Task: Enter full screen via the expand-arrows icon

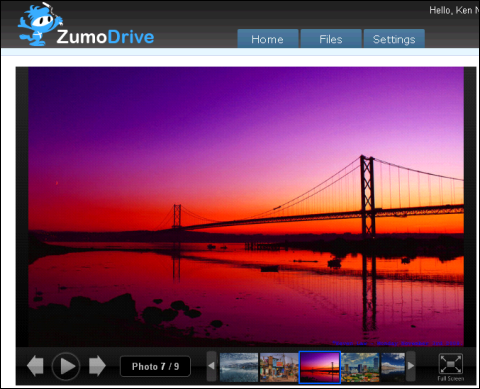Action: click(450, 364)
